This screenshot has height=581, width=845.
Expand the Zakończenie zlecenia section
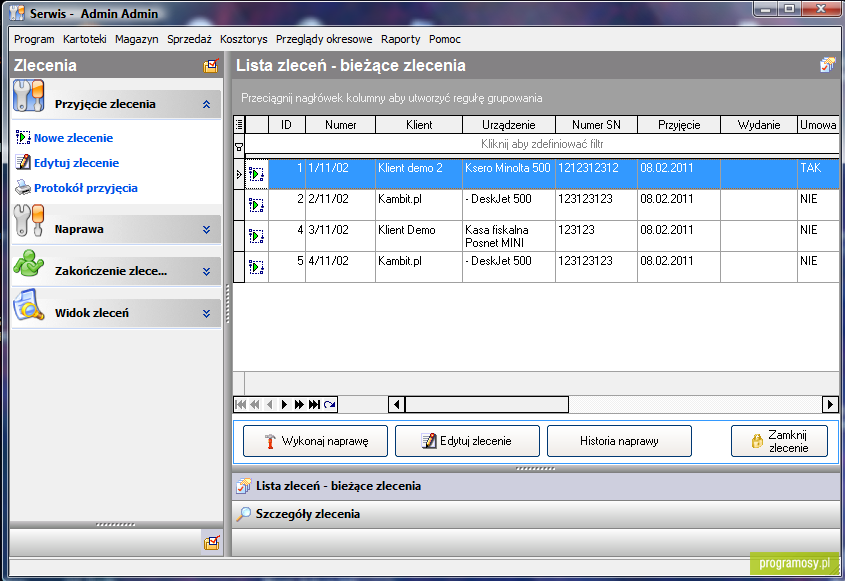coord(206,272)
